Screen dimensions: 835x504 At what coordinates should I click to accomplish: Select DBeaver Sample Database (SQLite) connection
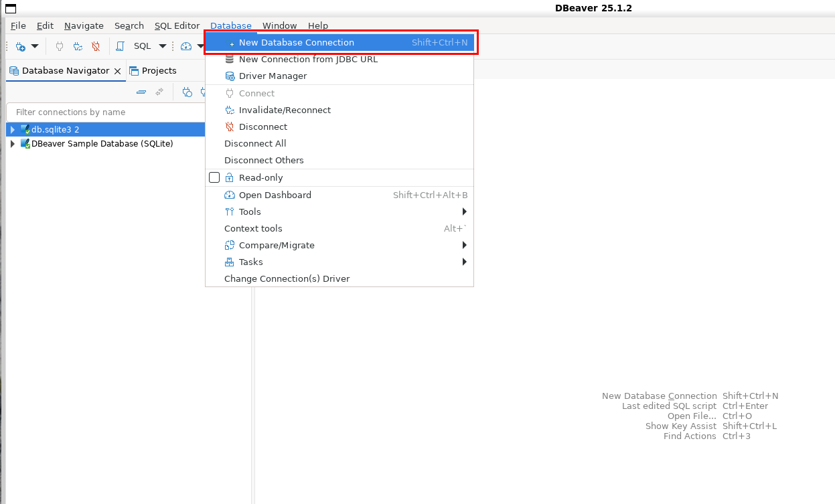(x=102, y=143)
